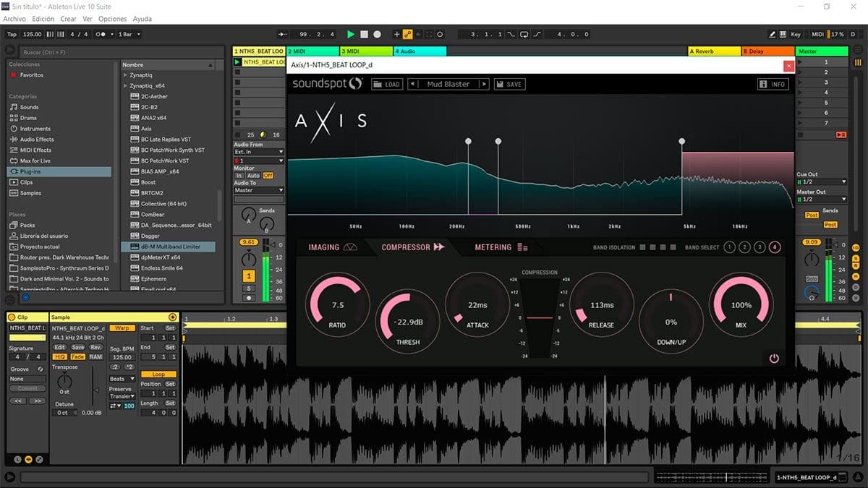Select Favoritos in Colecciones
The image size is (868, 488).
(31, 75)
